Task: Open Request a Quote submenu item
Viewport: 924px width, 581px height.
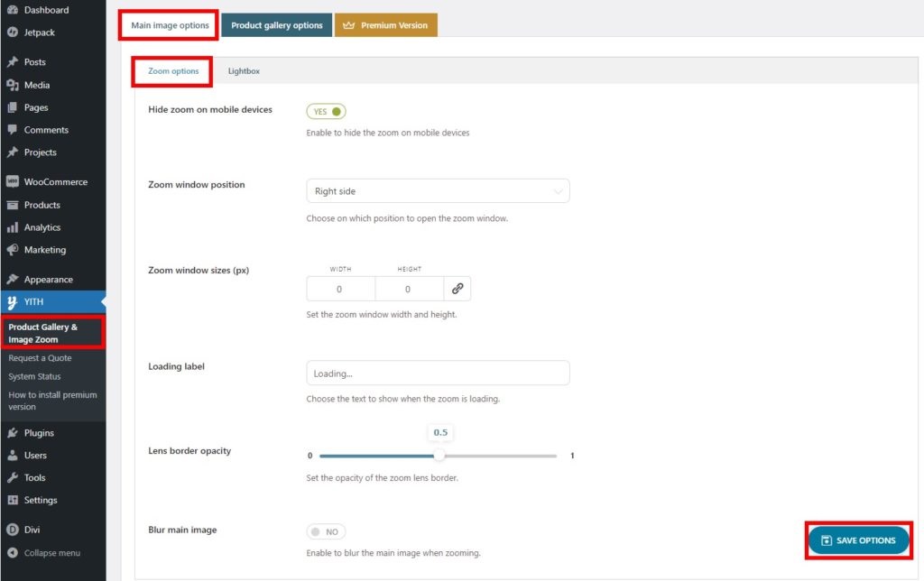Action: [40, 358]
